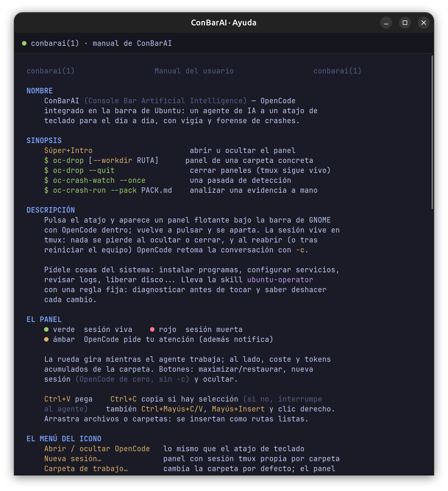The image size is (448, 491).
Task: Click the 'una pasada de detección' description
Action: pos(241,180)
